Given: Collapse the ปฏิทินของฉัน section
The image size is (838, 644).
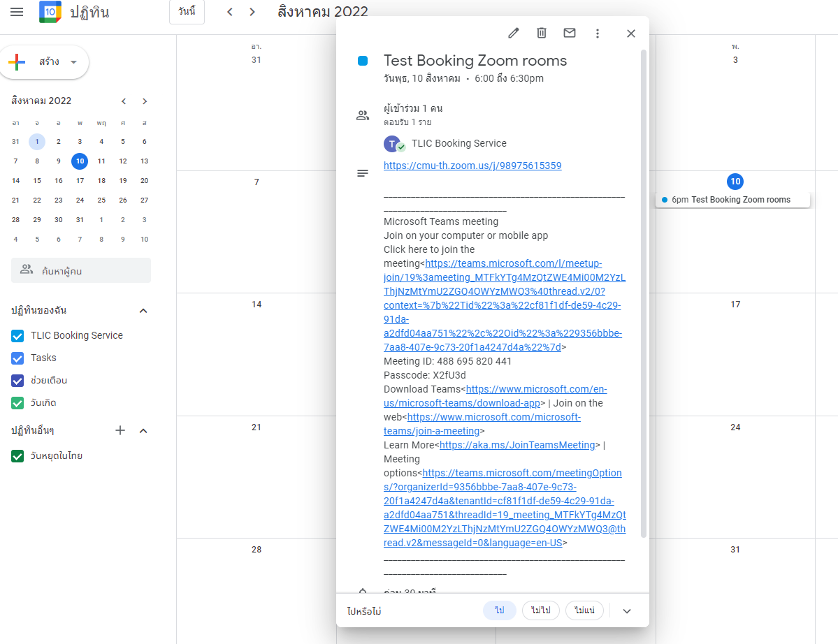Looking at the screenshot, I should [143, 311].
